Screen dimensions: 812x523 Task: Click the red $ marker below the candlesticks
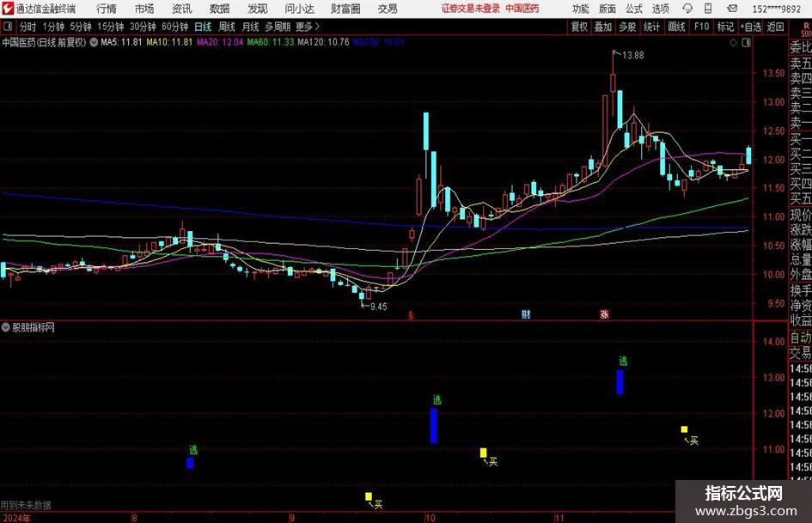411,315
